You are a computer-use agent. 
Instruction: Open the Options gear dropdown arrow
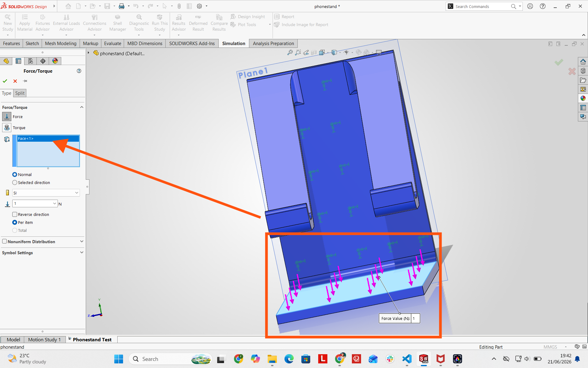click(206, 6)
